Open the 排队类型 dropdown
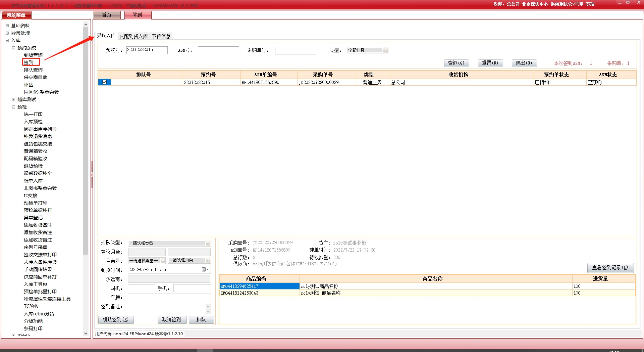The image size is (644, 352). point(208,243)
